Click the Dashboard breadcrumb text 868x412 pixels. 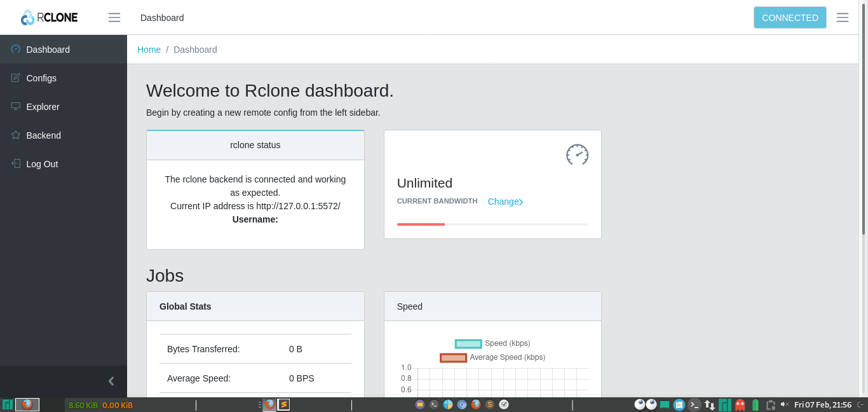(195, 50)
